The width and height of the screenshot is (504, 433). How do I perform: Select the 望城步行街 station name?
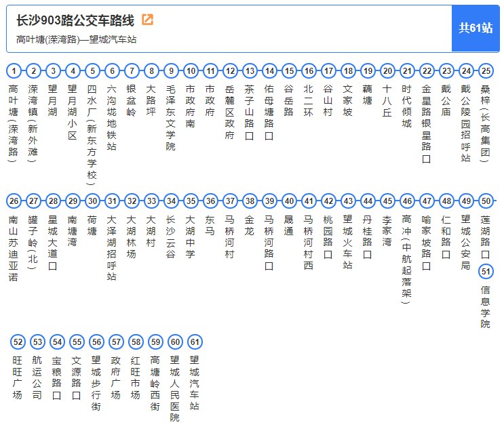coord(96,383)
